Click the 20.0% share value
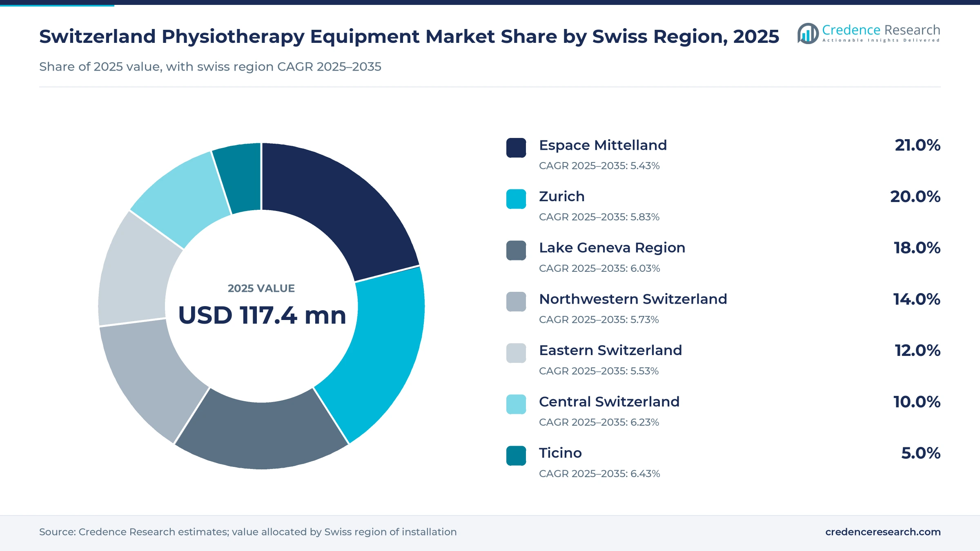The width and height of the screenshot is (980, 551). (x=915, y=197)
